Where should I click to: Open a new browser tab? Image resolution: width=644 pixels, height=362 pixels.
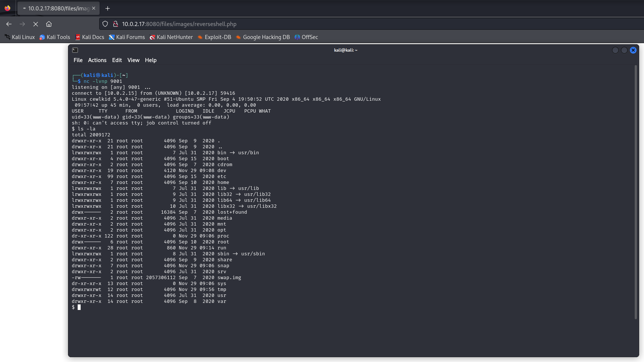tap(107, 8)
